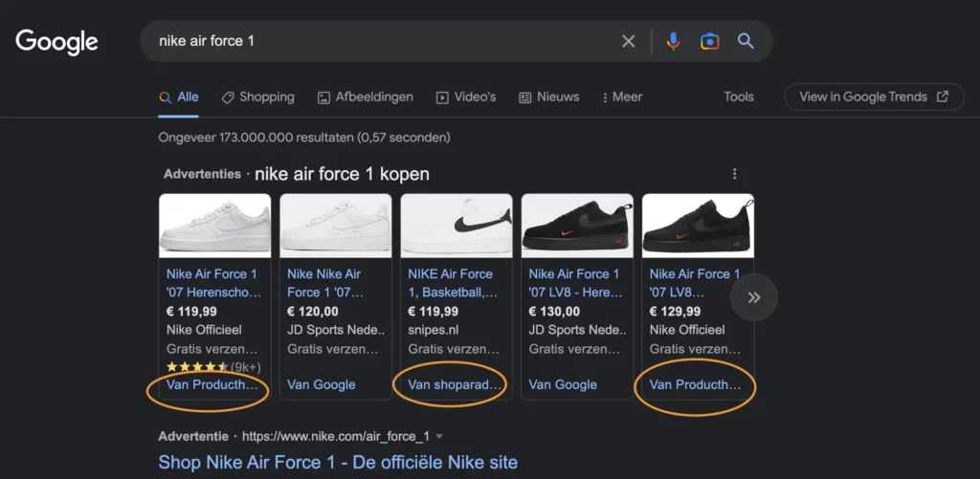
Task: Click the Van Producth… link under the € 129,99 ad
Action: pyautogui.click(x=695, y=384)
